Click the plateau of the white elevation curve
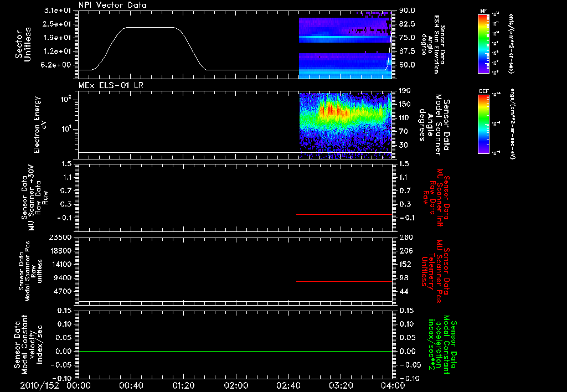Viewport: 567px width, 392px height. pos(149,27)
